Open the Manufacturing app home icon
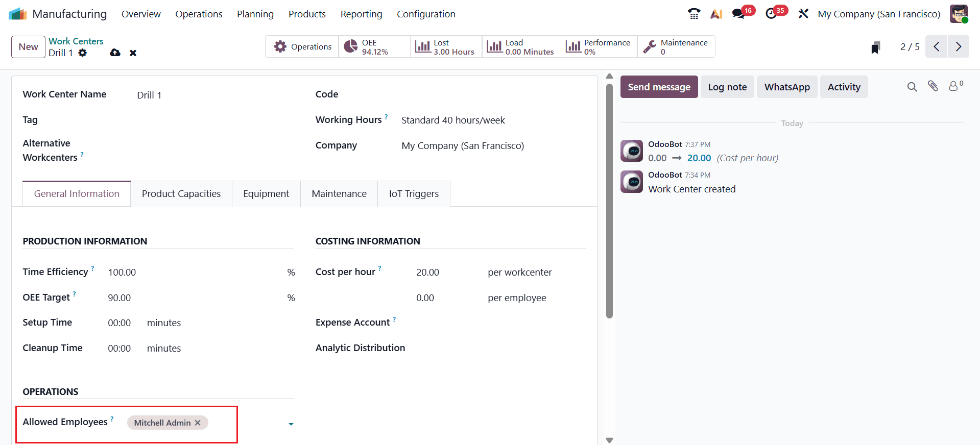 coord(17,14)
